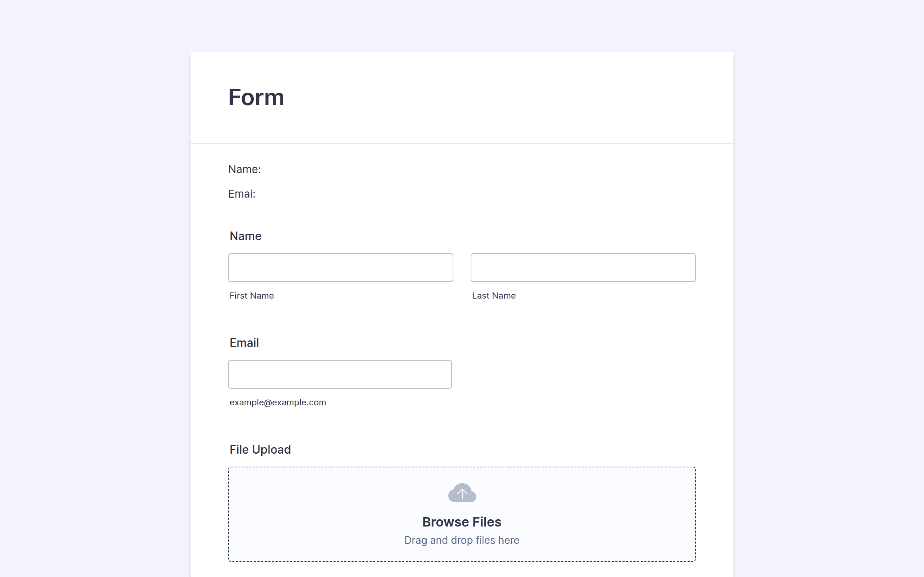Click the Form heading title

coord(256,97)
